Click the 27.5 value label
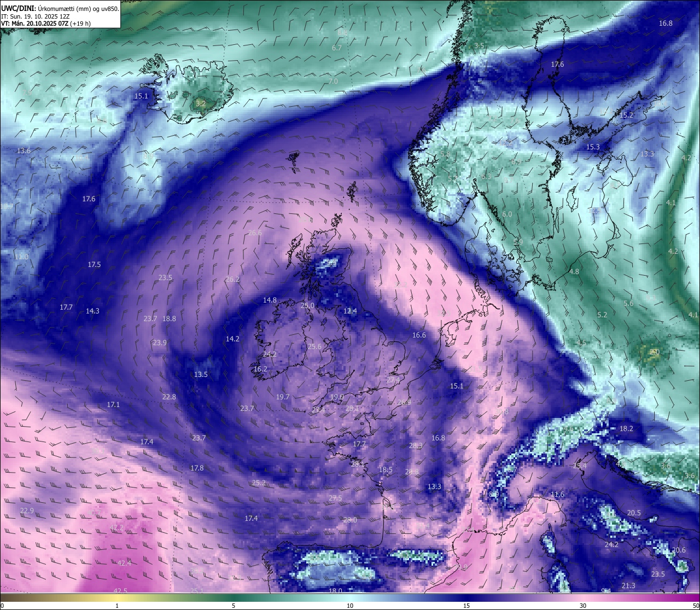The height and width of the screenshot is (610, 700). [335, 498]
